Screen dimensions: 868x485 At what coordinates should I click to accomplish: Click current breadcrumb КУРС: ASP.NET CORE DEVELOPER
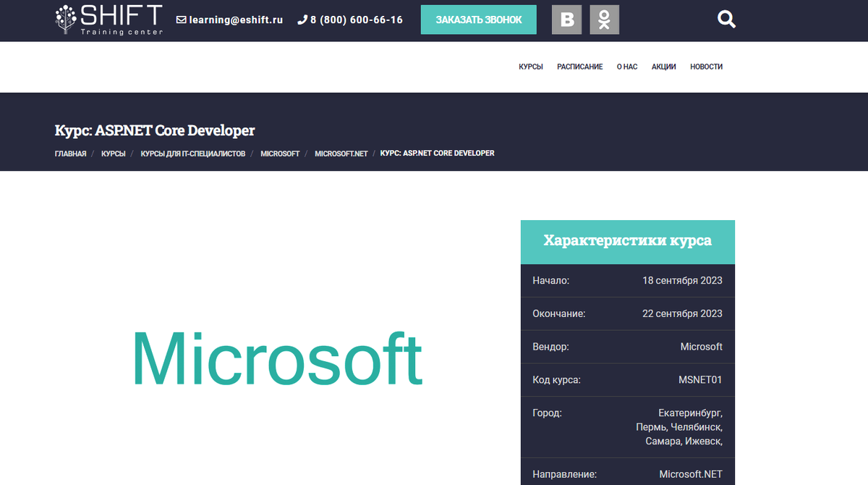pyautogui.click(x=438, y=153)
